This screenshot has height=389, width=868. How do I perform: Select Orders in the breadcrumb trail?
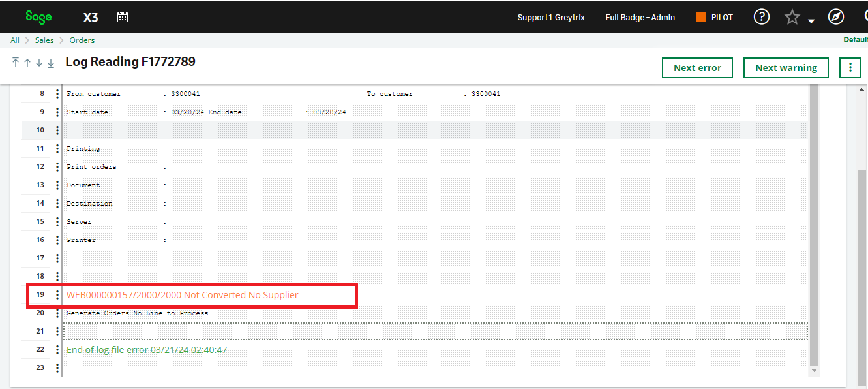82,40
